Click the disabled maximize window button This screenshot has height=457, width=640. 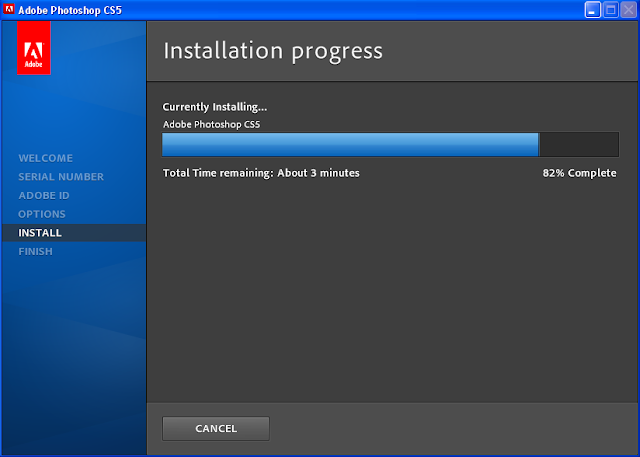611,10
